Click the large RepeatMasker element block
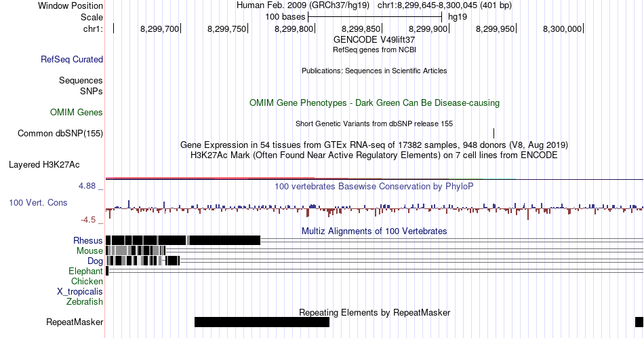The height and width of the screenshot is (338, 644). point(262,322)
